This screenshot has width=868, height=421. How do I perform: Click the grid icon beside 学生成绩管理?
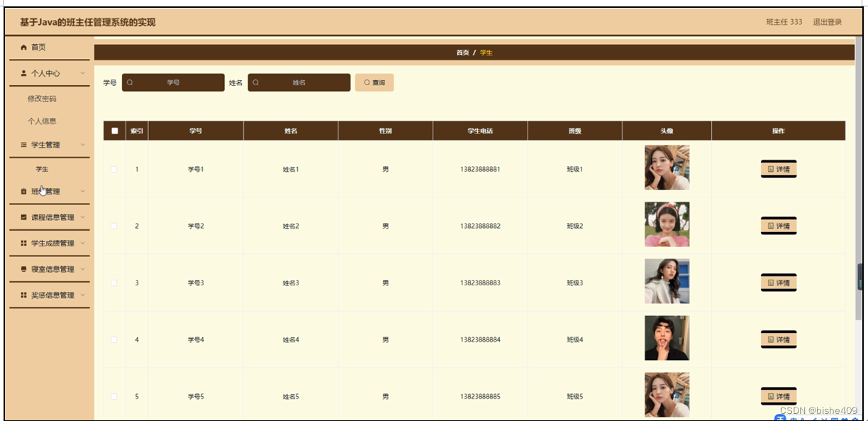[24, 244]
